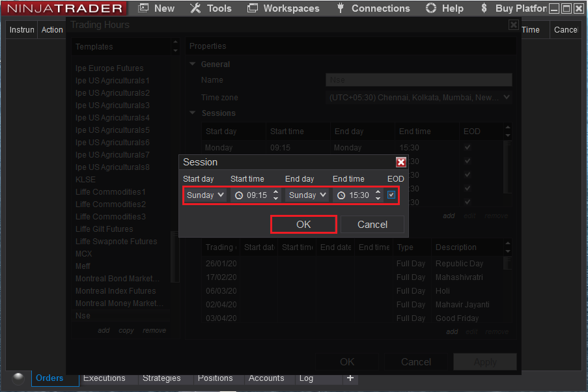Screen dimensions: 588x392
Task: Click the clock icon beside Start time
Action: [239, 195]
